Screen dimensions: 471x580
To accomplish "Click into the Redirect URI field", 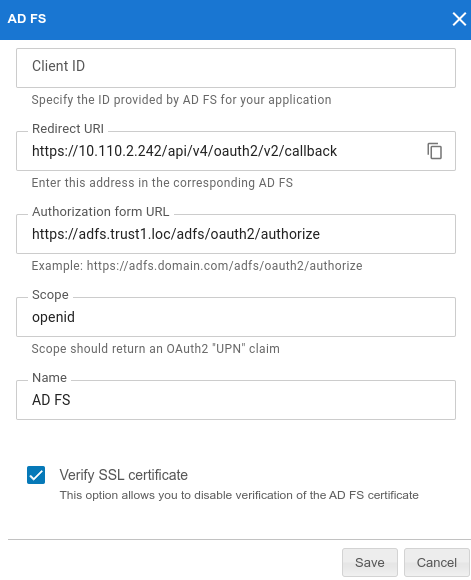I will (236, 151).
